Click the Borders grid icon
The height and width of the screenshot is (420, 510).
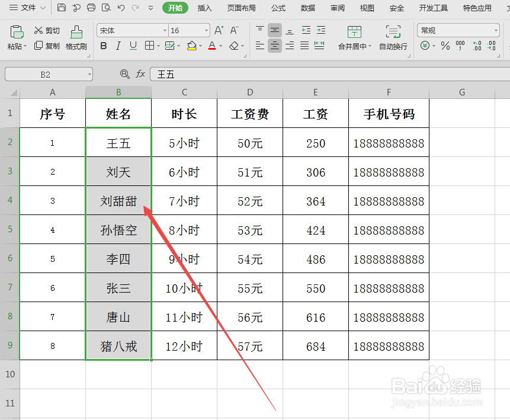pyautogui.click(x=149, y=46)
